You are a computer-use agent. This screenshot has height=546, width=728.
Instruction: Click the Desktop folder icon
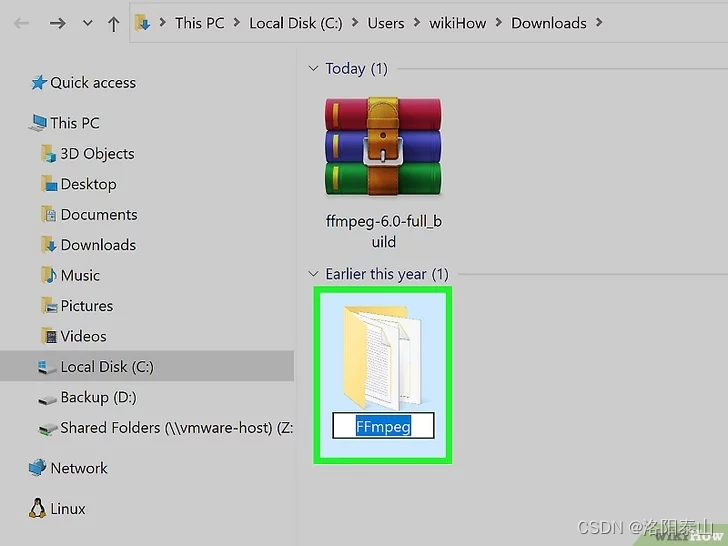[49, 184]
